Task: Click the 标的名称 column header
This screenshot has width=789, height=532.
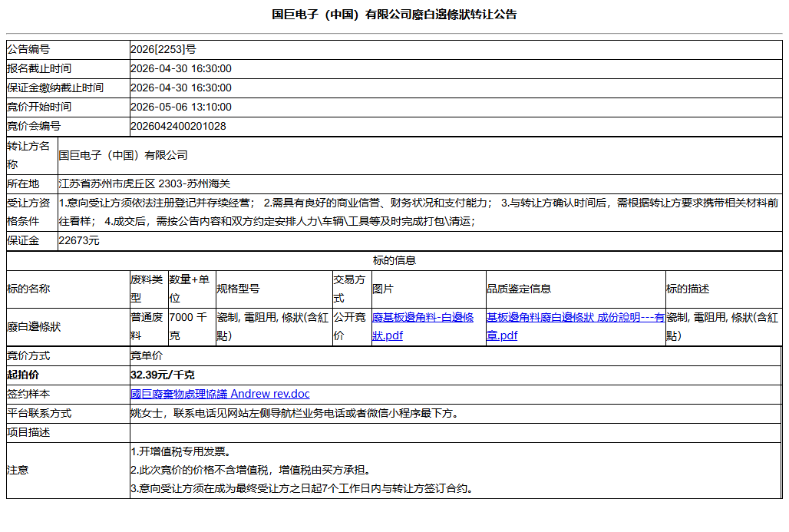Action: tap(28, 289)
